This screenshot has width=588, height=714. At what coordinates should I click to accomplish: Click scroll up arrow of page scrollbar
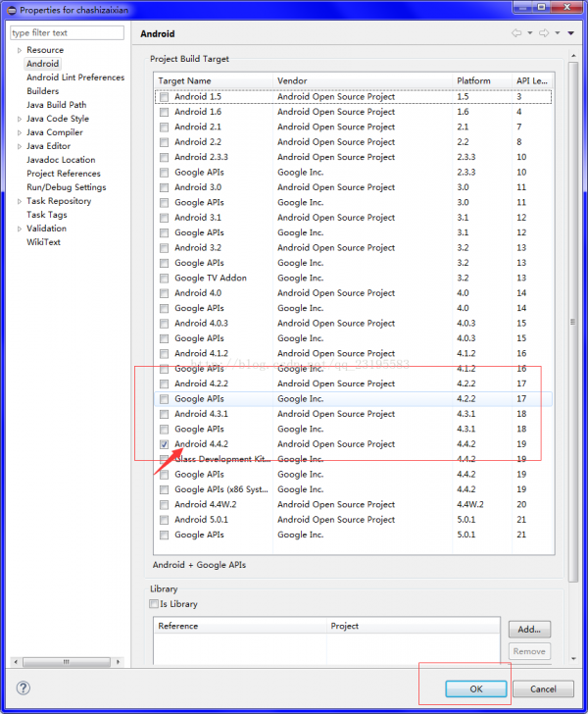[x=573, y=56]
